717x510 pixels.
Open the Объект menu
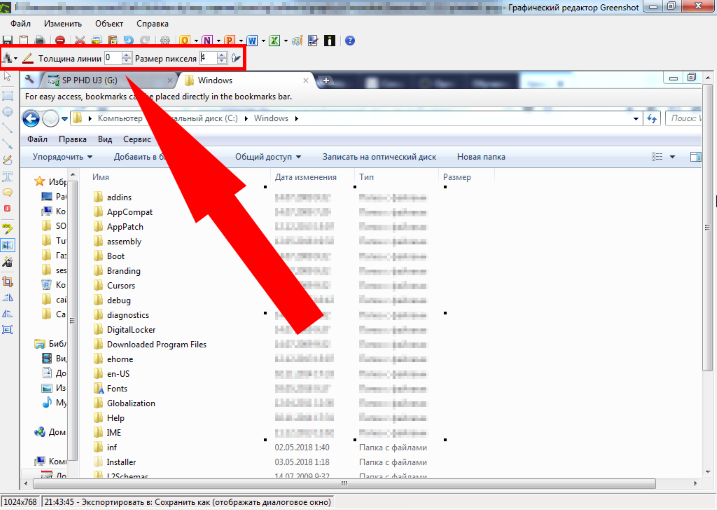pyautogui.click(x=109, y=22)
